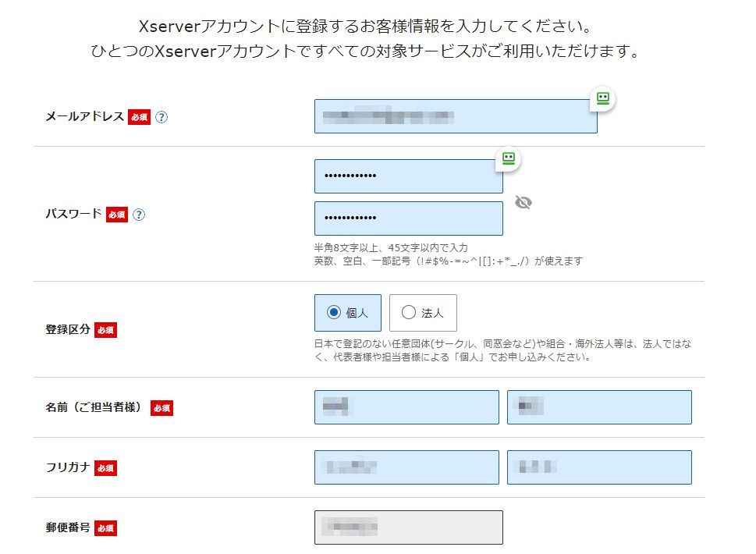
Task: Click the first password input box
Action: tap(408, 176)
